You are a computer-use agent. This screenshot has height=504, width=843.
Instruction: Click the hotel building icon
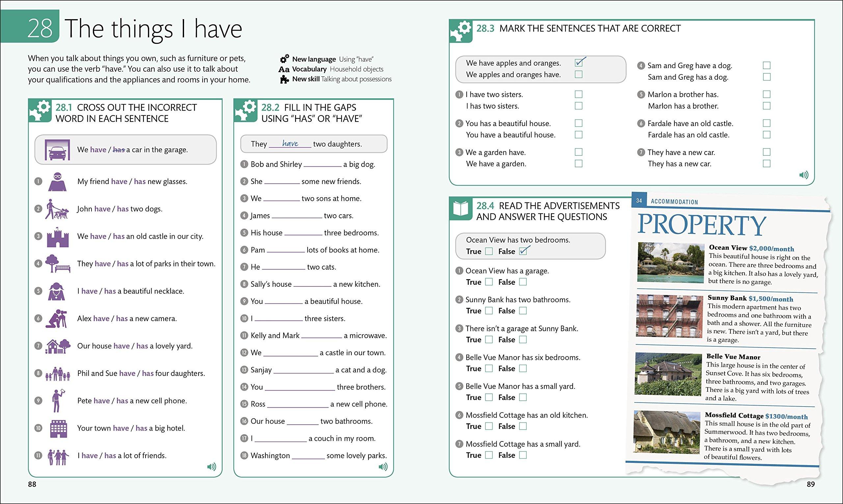point(58,428)
